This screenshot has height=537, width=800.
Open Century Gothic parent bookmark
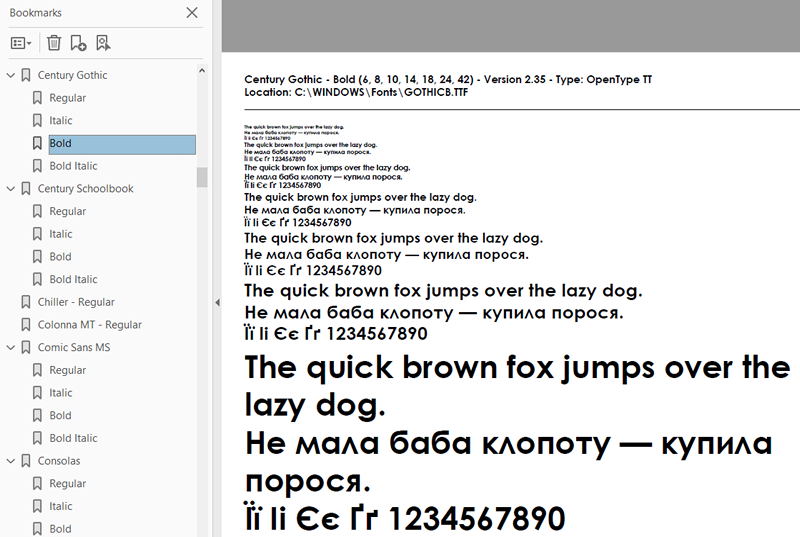72,75
